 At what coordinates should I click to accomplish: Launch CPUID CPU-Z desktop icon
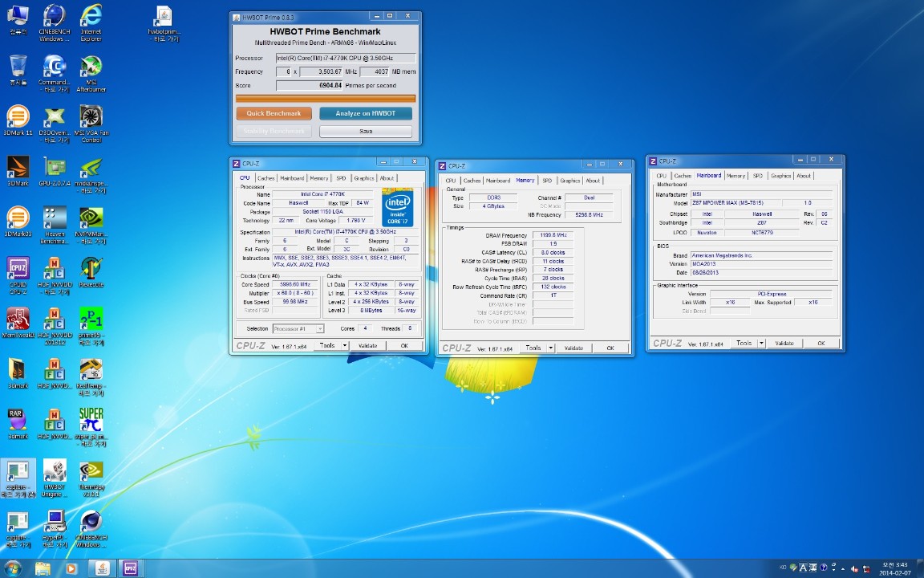[x=18, y=276]
